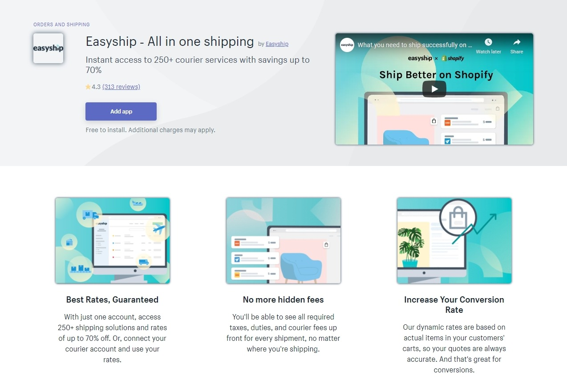Image resolution: width=567 pixels, height=392 pixels.
Task: Click the airplane icon in first screenshot
Action: [158, 230]
